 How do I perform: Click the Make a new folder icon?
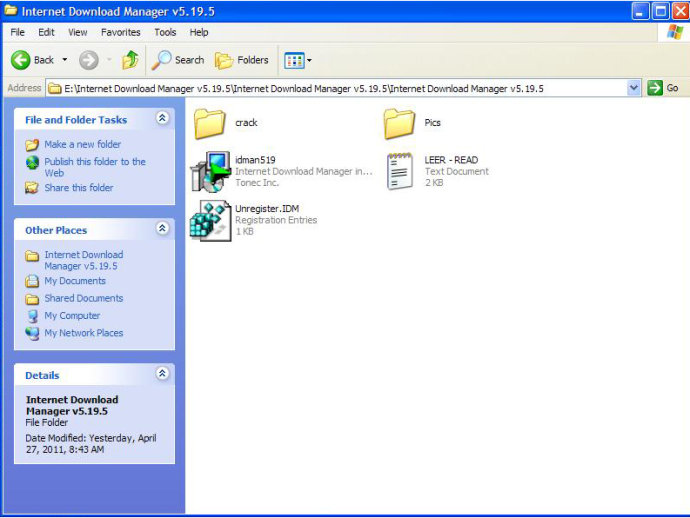[x=32, y=144]
